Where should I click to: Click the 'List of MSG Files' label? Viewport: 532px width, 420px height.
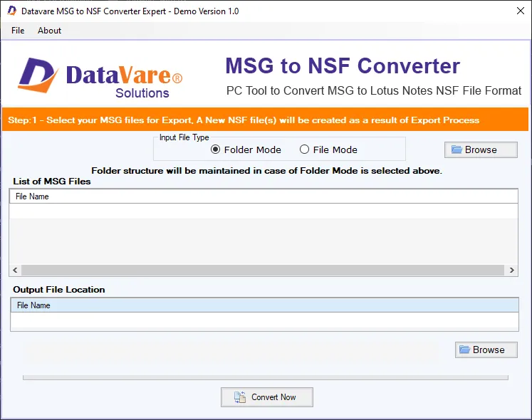52,181
